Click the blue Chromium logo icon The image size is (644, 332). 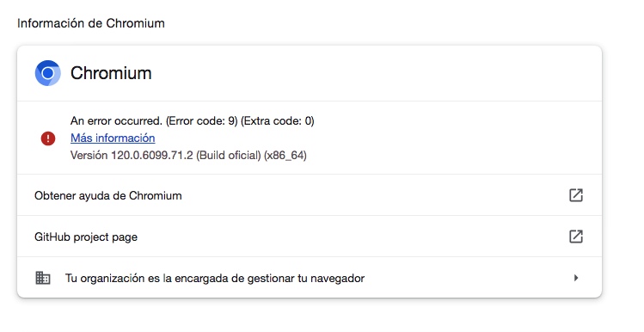click(x=47, y=73)
